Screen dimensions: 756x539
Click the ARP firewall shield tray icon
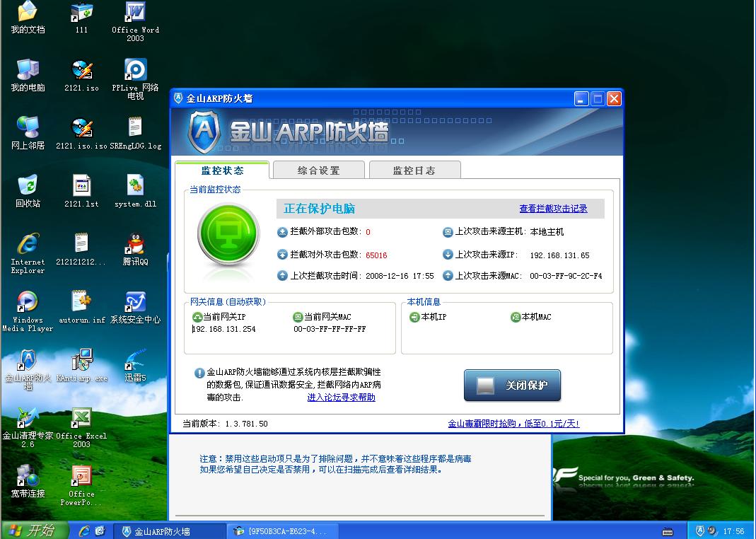[x=700, y=531]
